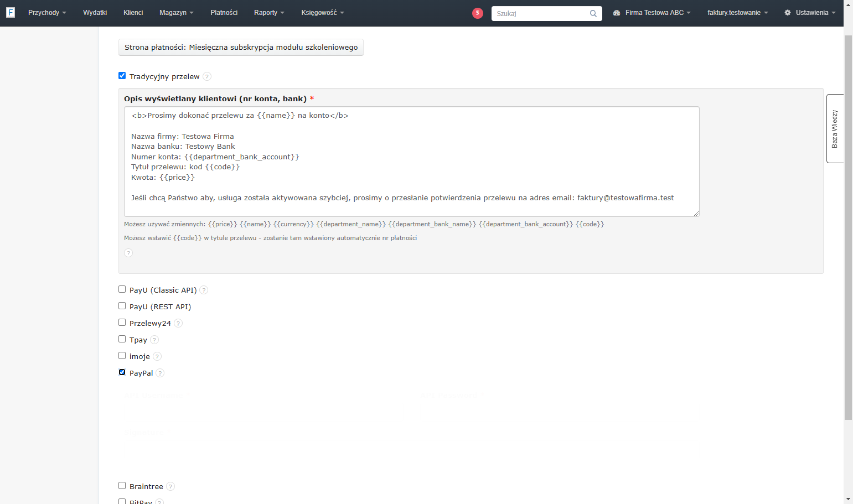This screenshot has height=504, width=853.
Task: Open the red notifications badge showing 5
Action: 478,13
